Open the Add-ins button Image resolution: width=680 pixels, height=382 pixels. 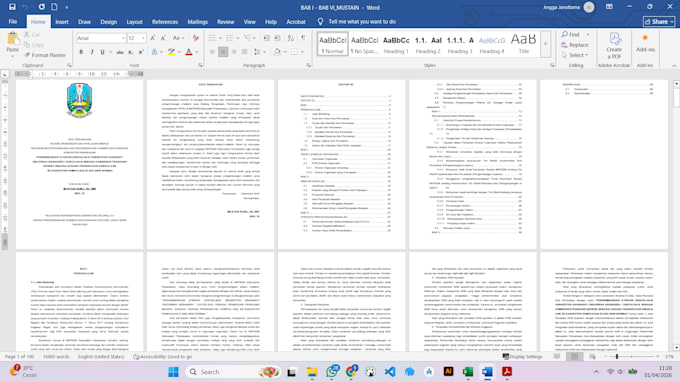(x=645, y=43)
